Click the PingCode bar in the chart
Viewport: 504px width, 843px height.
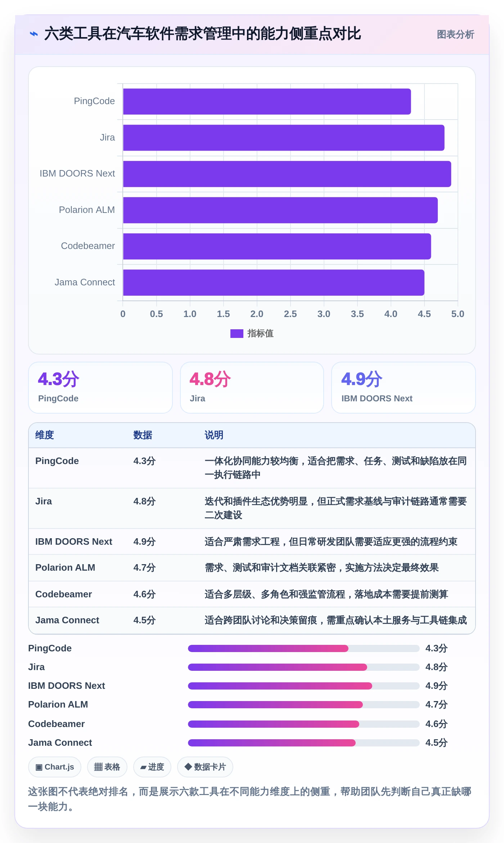coord(267,102)
